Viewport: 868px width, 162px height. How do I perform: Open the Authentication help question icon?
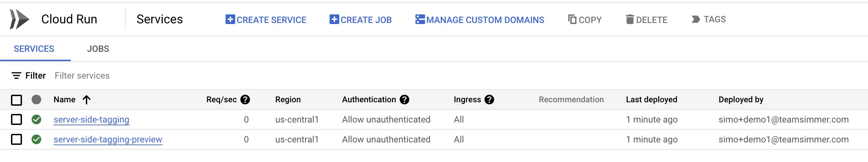405,100
